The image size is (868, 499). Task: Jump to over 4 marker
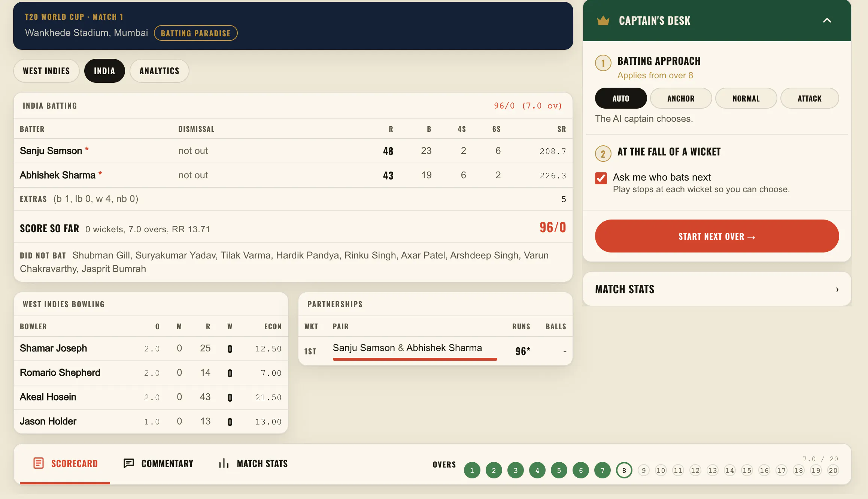[x=537, y=471]
